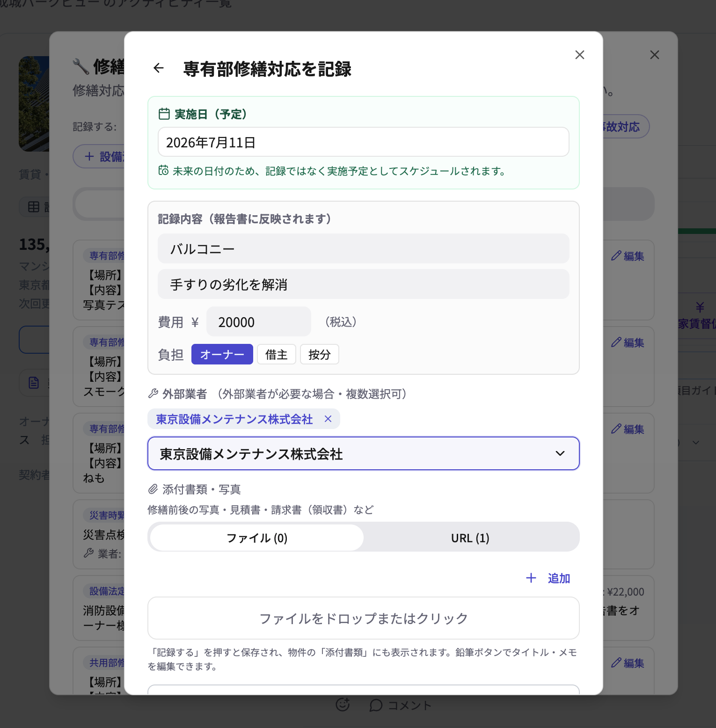Click the ファイルをドロップまたはクリック upload area
The image size is (716, 728).
coord(363,618)
